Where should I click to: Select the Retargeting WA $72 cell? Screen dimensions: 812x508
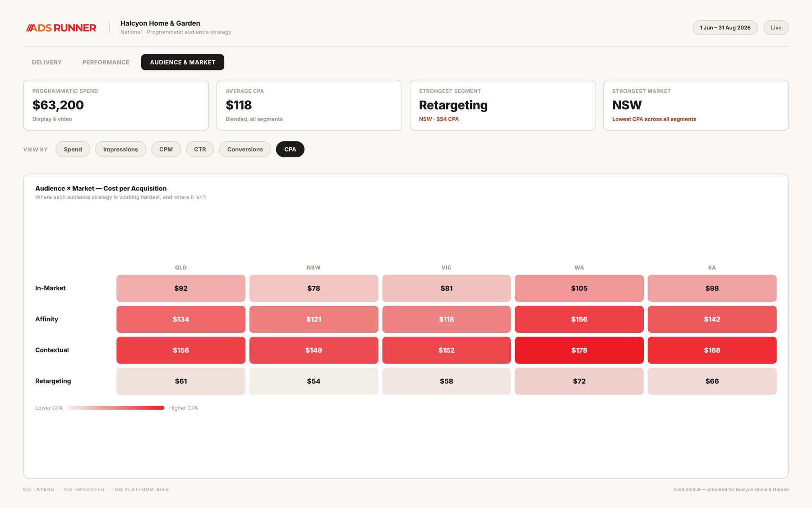pyautogui.click(x=579, y=381)
